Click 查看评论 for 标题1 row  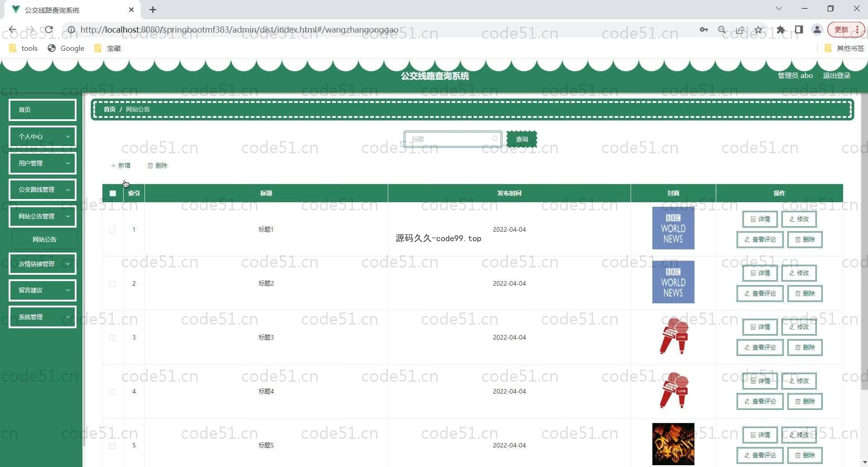point(760,239)
